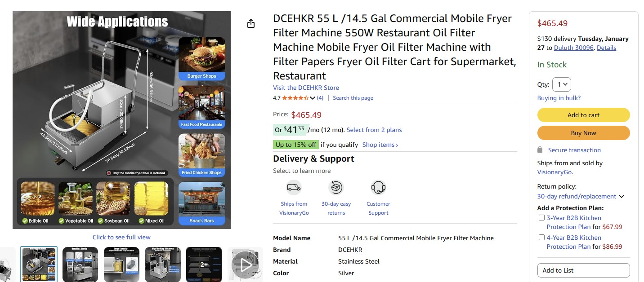This screenshot has width=644, height=282.
Task: Click Select from 2 plans link
Action: coord(374,130)
